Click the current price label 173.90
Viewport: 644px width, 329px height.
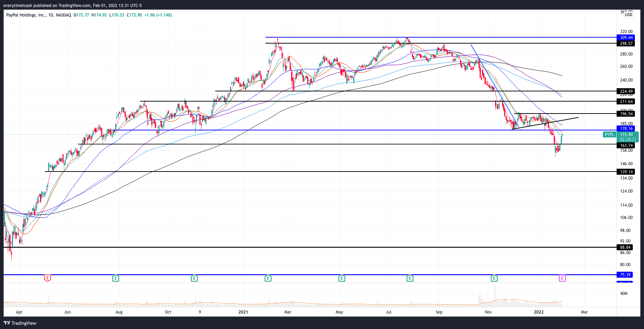point(626,135)
